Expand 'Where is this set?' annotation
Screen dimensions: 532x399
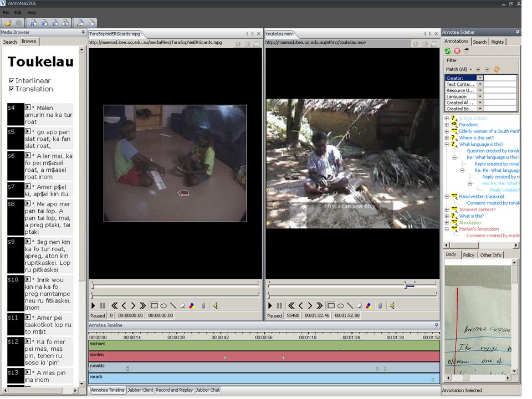pos(447,138)
